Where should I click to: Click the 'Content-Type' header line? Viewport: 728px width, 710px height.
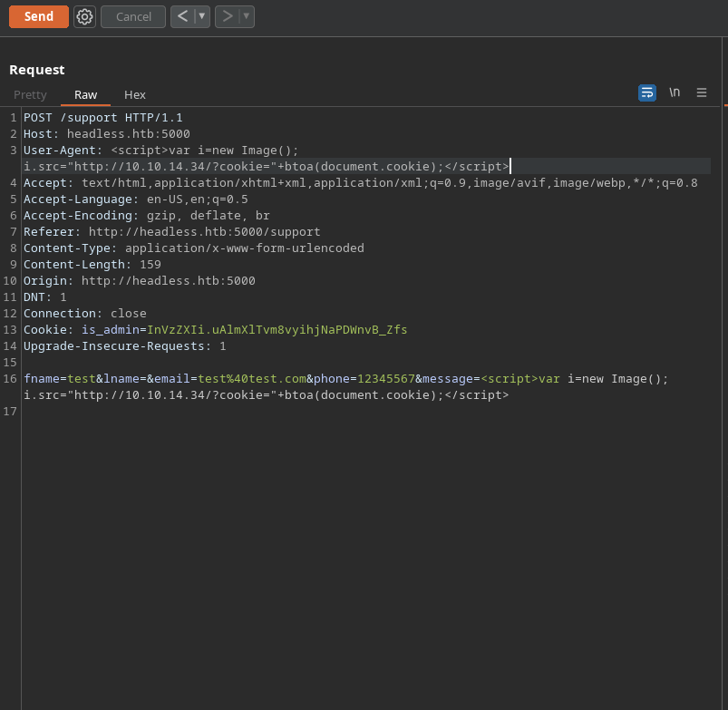tap(194, 248)
